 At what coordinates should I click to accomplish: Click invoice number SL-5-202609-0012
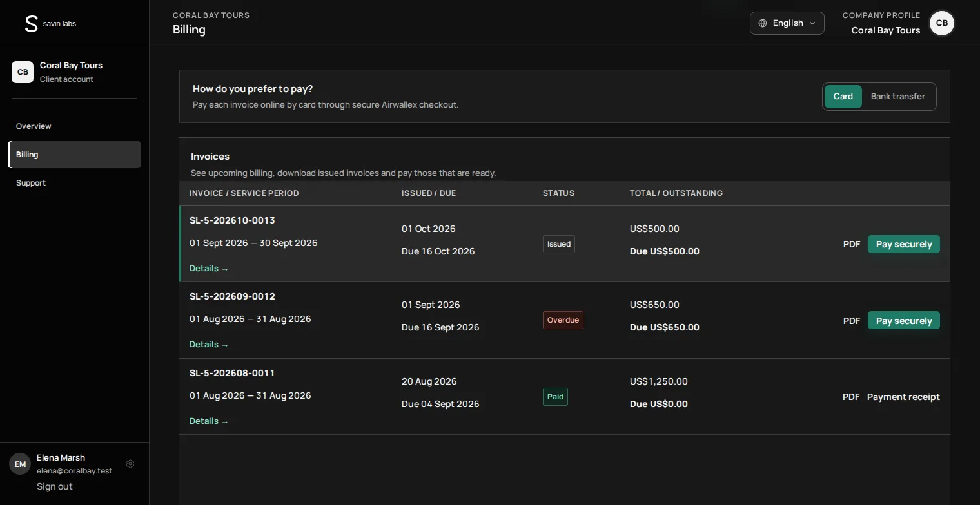(232, 296)
